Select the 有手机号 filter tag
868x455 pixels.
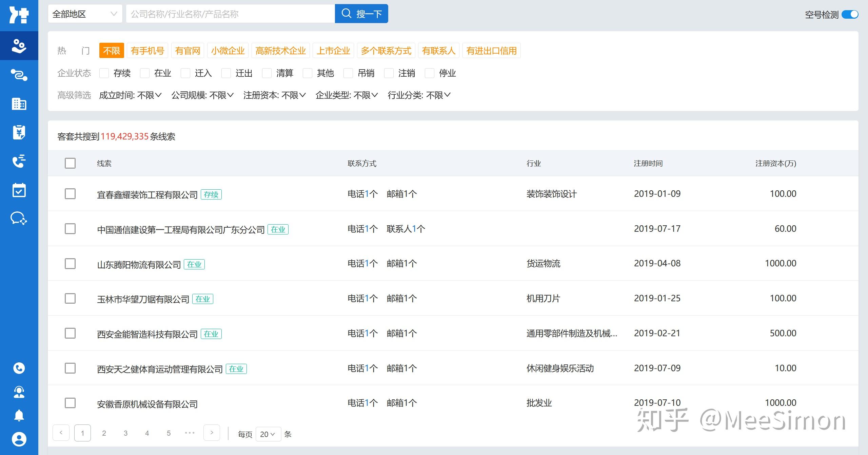pyautogui.click(x=147, y=51)
